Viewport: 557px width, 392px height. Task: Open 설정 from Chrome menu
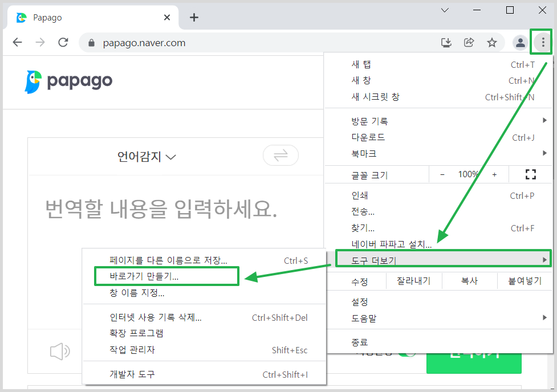(439, 302)
